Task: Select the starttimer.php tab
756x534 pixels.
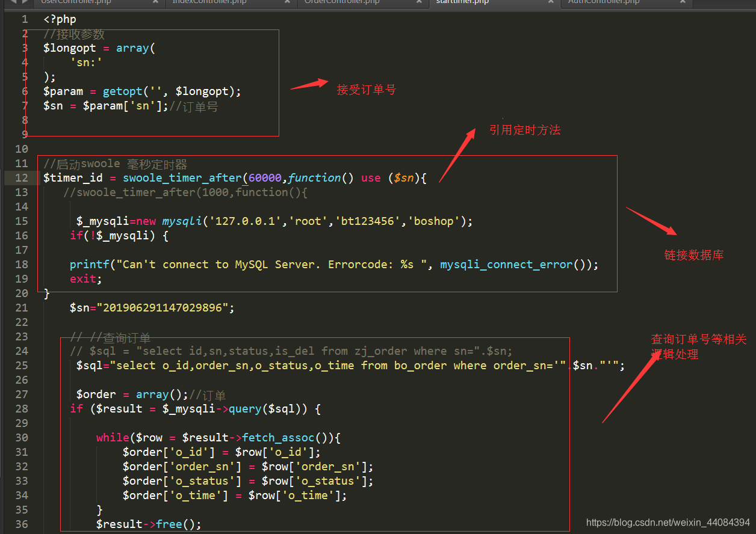Action: pyautogui.click(x=462, y=3)
